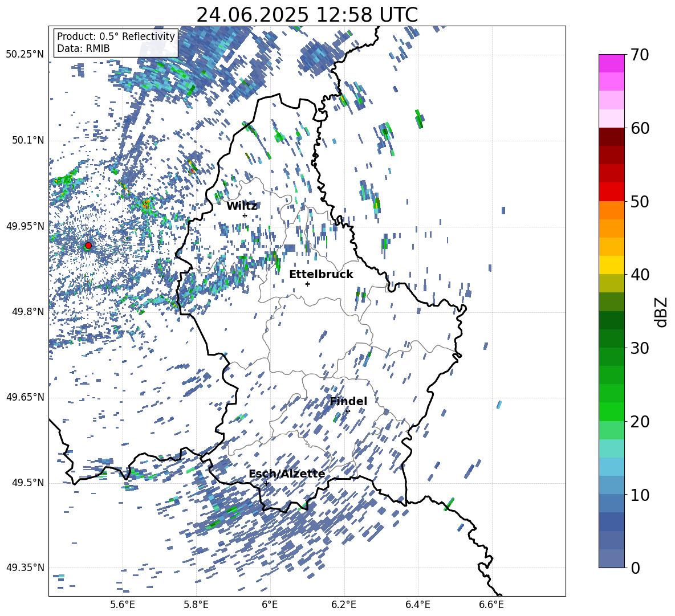675x616 pixels.
Task: Click the 6.6°E longitude label
Action: [491, 605]
